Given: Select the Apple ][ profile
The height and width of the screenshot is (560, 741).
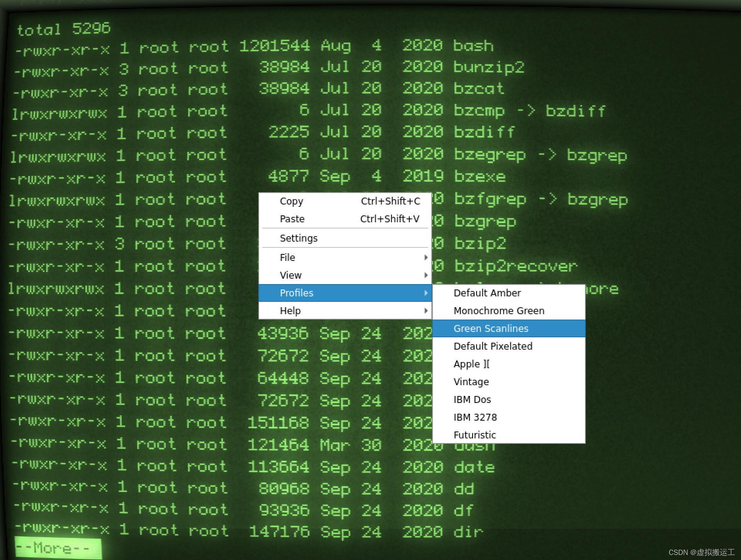Looking at the screenshot, I should (509, 364).
